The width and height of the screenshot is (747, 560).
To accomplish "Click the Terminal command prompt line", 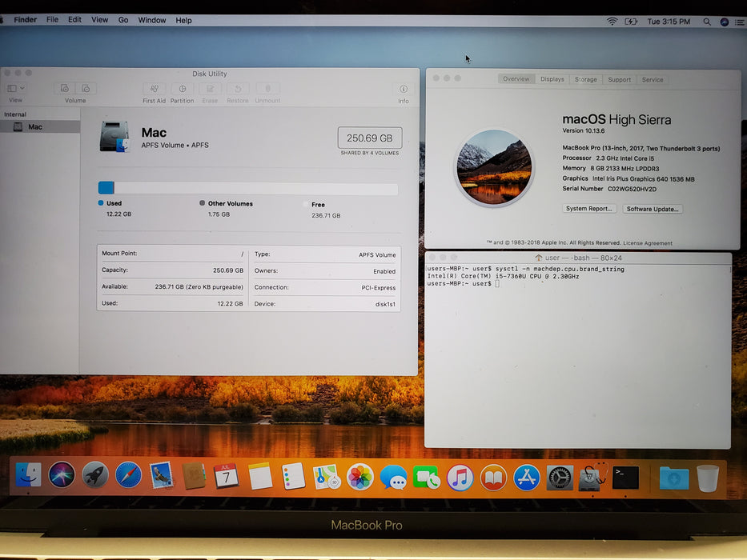I will pos(464,284).
